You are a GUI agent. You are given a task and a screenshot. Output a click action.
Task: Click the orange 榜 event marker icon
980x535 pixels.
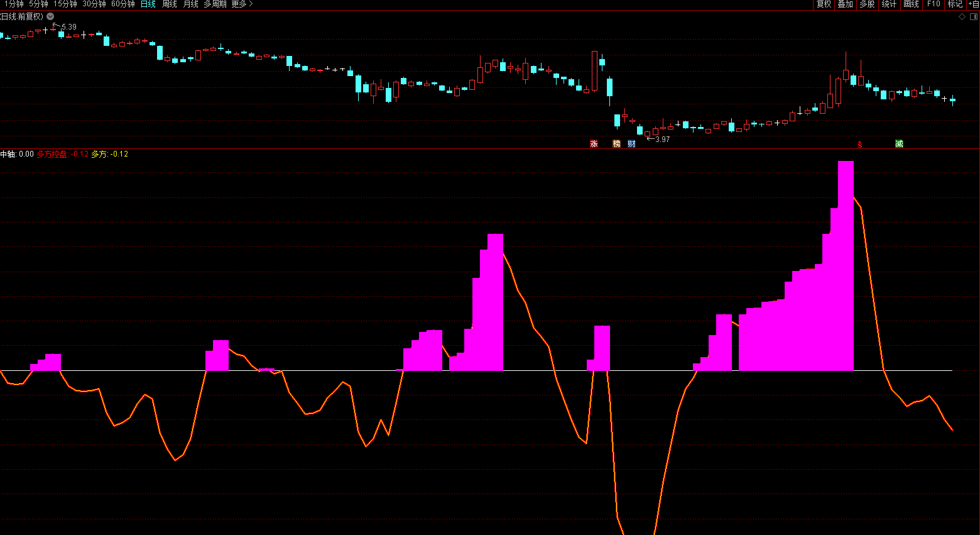(x=616, y=144)
